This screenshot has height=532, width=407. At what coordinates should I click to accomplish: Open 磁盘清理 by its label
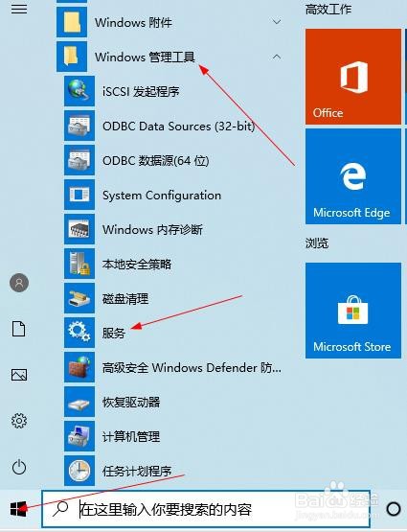(125, 299)
